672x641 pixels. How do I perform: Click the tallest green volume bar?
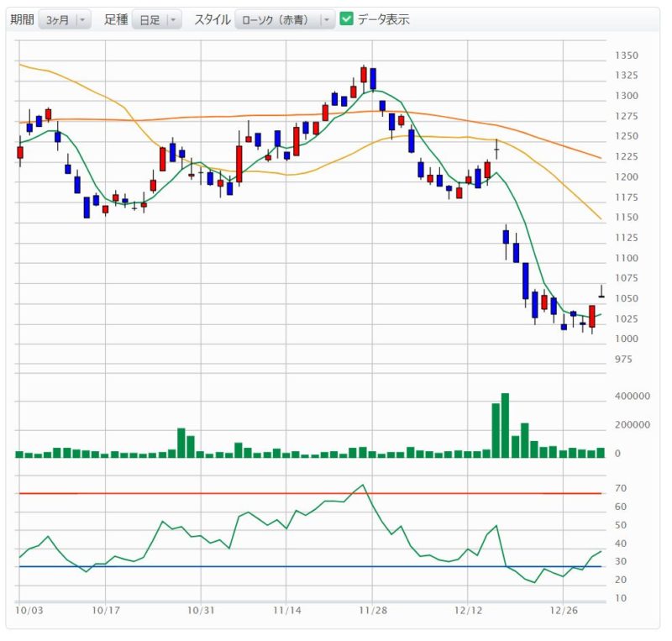[x=505, y=425]
